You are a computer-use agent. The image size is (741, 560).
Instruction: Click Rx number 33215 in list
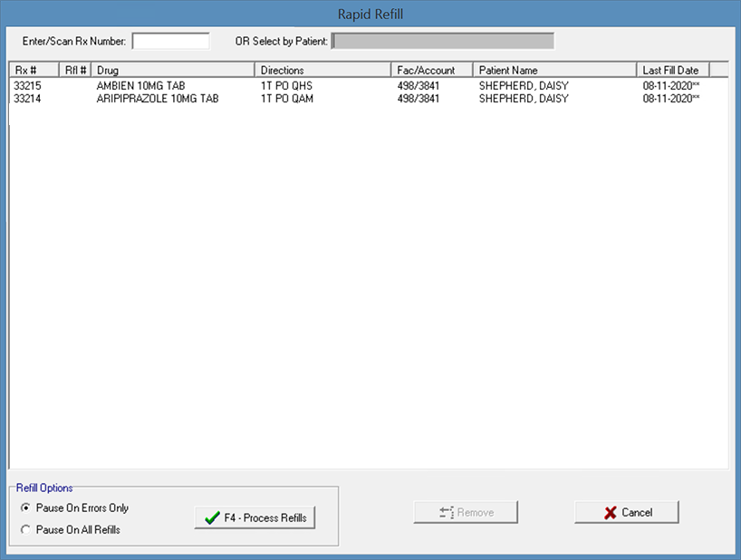tap(29, 86)
